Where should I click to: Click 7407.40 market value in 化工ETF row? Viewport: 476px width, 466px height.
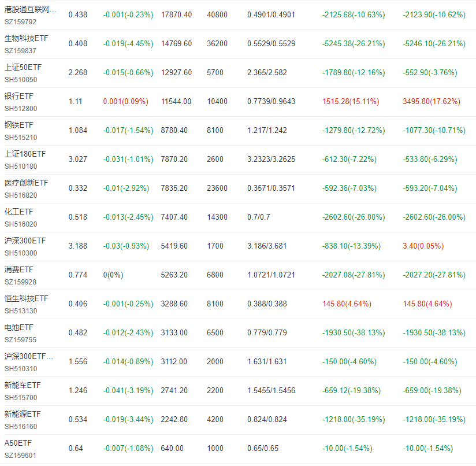coord(174,217)
